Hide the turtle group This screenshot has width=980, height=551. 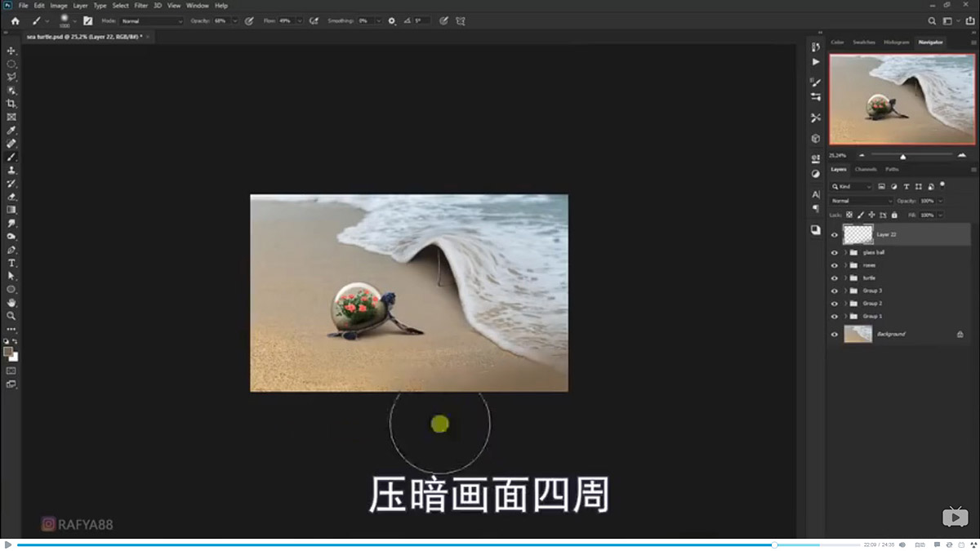coord(834,278)
